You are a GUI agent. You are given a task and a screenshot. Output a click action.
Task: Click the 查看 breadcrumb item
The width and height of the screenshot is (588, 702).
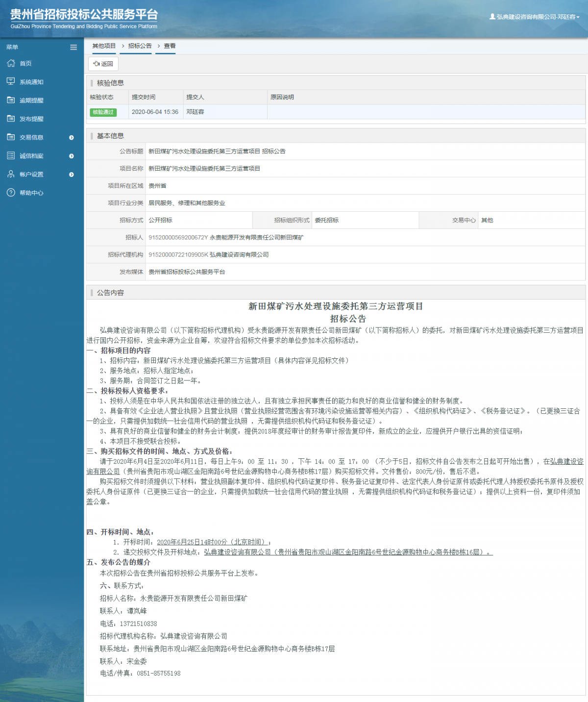171,46
